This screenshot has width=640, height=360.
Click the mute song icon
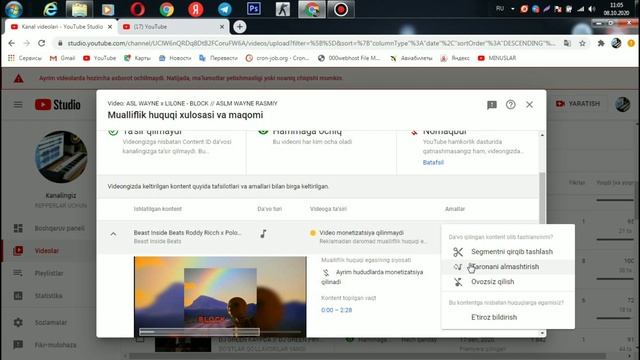click(x=458, y=282)
